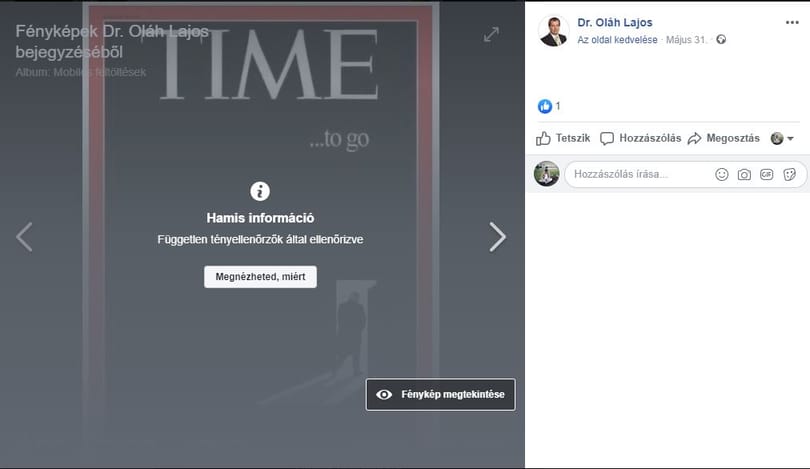This screenshot has width=810, height=469.
Task: Click the Hamis információ heading
Action: (x=260, y=218)
